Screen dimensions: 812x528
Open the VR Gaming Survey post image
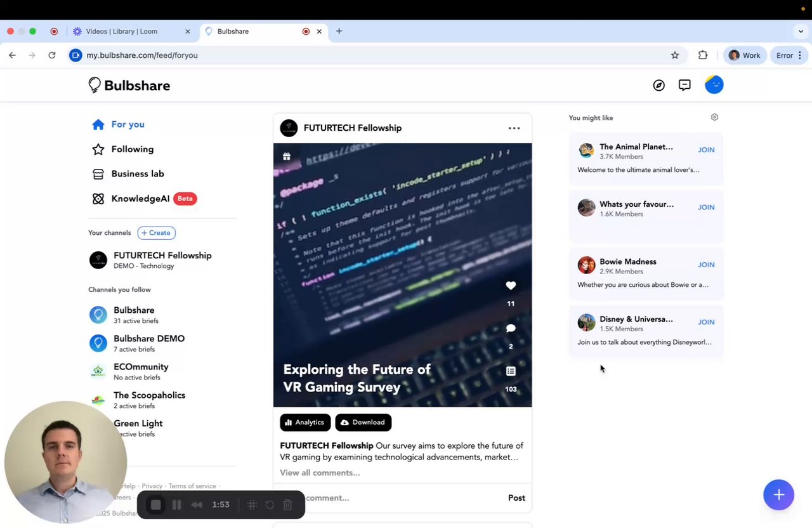pyautogui.click(x=402, y=275)
